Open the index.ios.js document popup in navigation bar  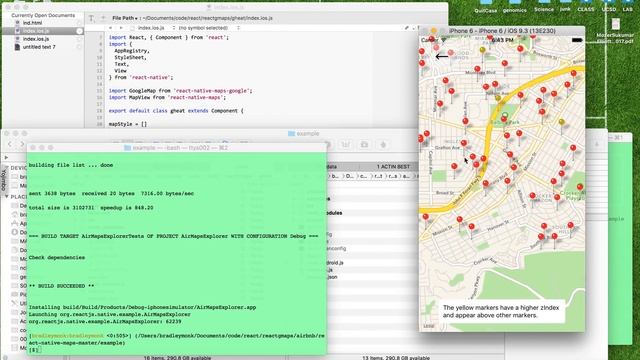[152, 28]
